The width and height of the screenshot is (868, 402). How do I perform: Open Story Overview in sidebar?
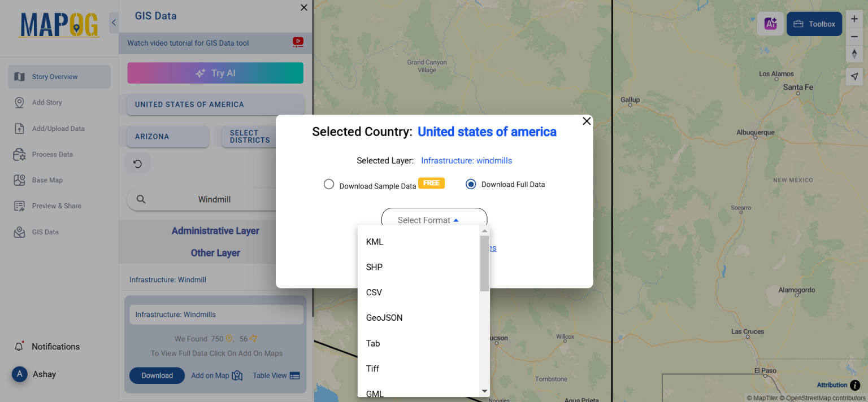coord(59,77)
